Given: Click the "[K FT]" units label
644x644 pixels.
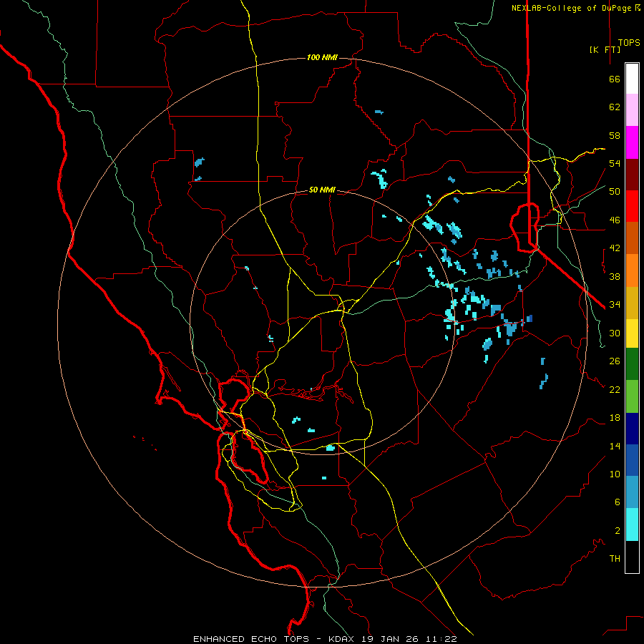Looking at the screenshot, I should [605, 49].
